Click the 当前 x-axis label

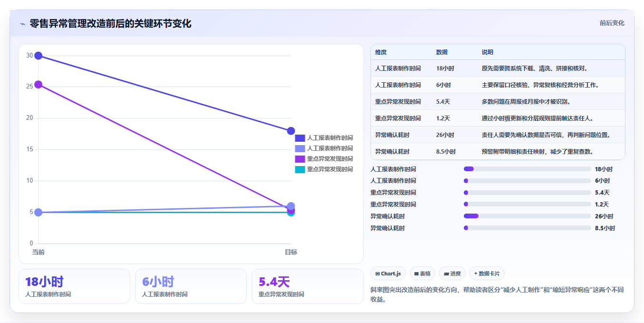point(39,252)
